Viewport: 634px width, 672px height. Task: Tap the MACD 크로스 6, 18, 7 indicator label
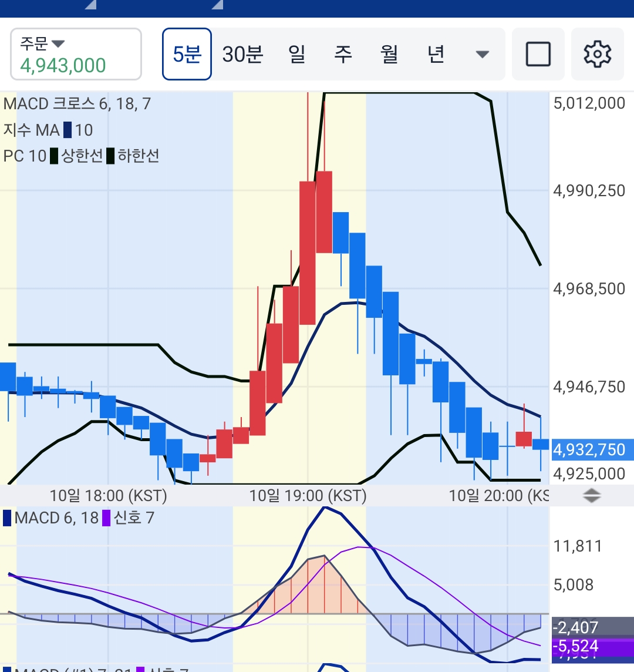pos(77,104)
